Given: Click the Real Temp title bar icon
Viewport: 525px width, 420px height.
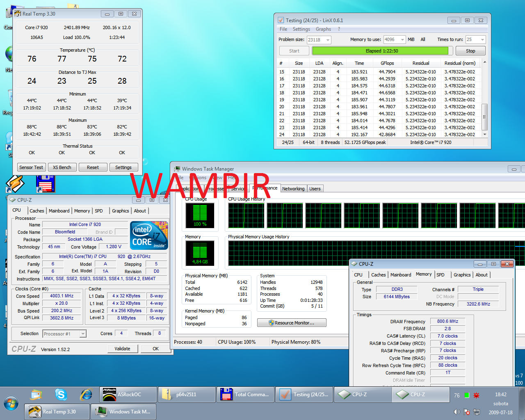Looking at the screenshot, I should tap(18, 14).
